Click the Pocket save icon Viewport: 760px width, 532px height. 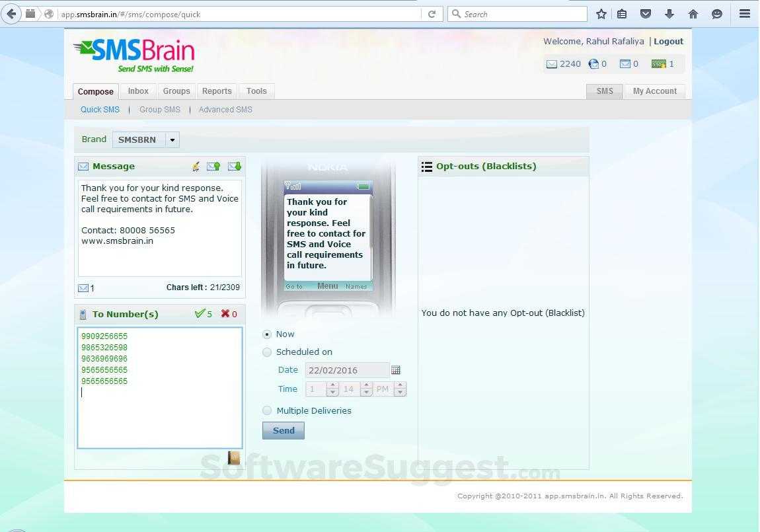[x=646, y=14]
